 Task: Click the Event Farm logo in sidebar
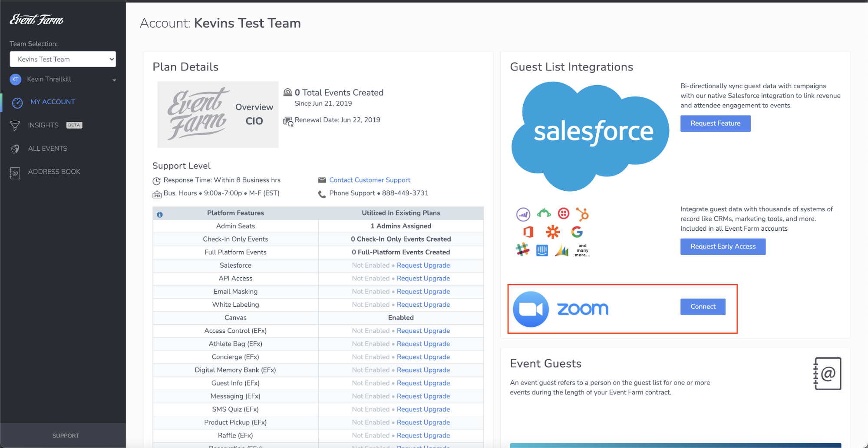(x=37, y=20)
